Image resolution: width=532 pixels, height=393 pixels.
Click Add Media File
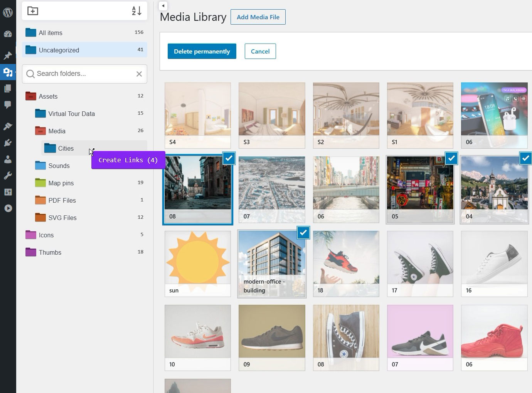[x=258, y=17]
